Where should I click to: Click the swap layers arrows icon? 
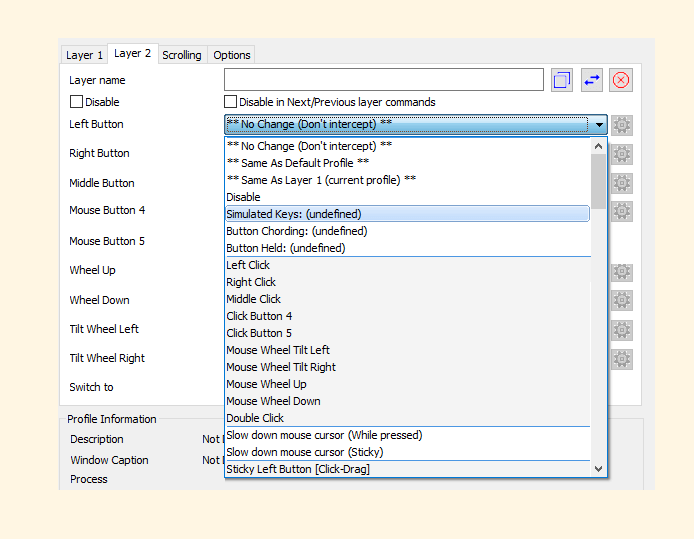pyautogui.click(x=592, y=80)
